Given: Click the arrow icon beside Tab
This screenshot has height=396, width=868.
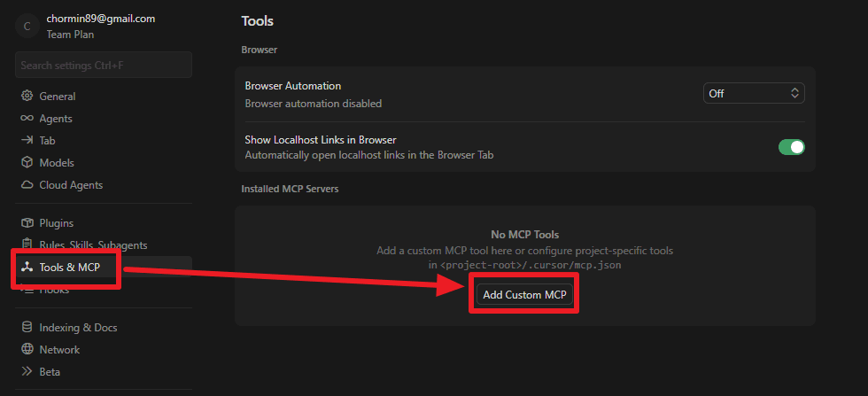Looking at the screenshot, I should (x=27, y=141).
